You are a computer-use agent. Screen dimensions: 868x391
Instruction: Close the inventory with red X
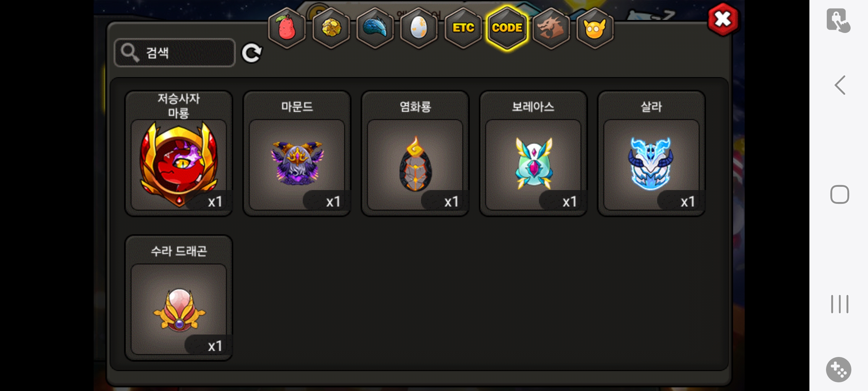[723, 20]
